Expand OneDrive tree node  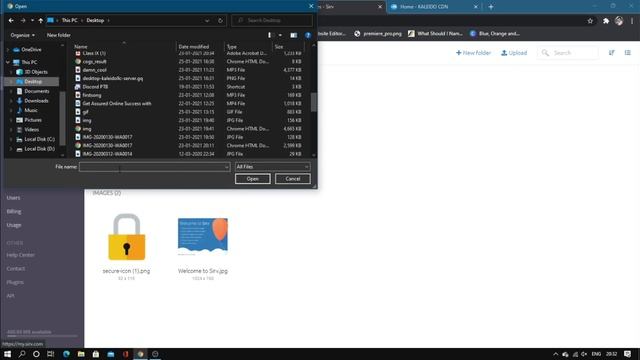8,49
